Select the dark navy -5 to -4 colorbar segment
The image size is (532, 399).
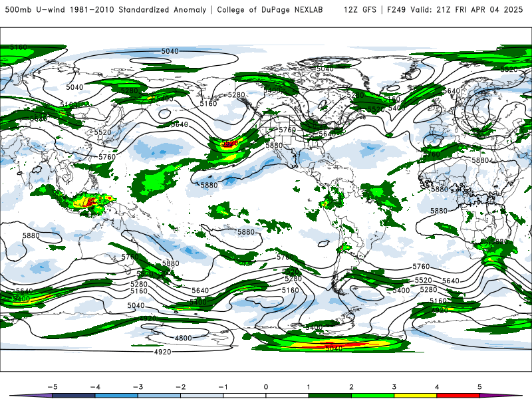[74, 396]
